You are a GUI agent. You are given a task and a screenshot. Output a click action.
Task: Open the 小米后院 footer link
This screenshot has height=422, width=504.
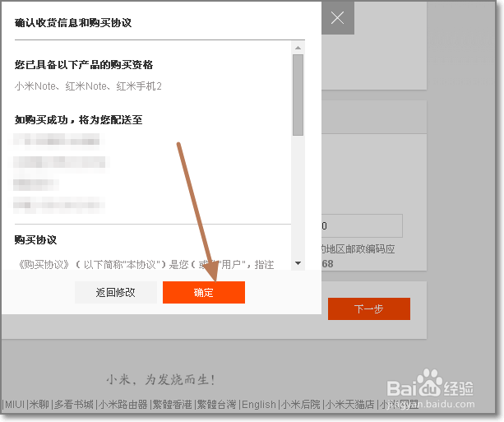pos(301,404)
